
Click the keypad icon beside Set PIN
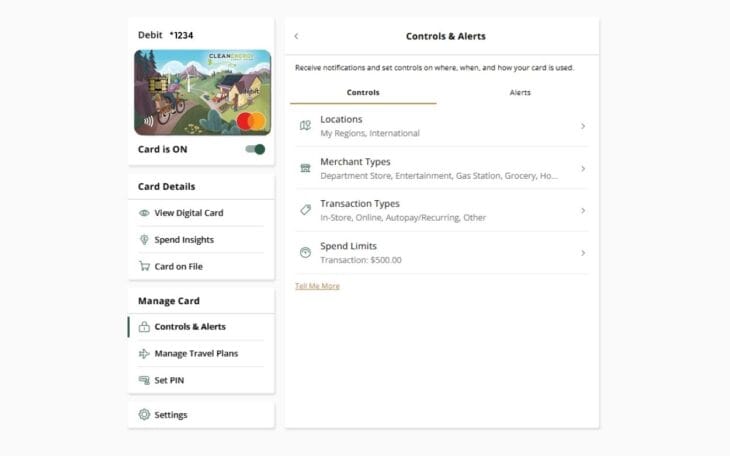tap(144, 381)
